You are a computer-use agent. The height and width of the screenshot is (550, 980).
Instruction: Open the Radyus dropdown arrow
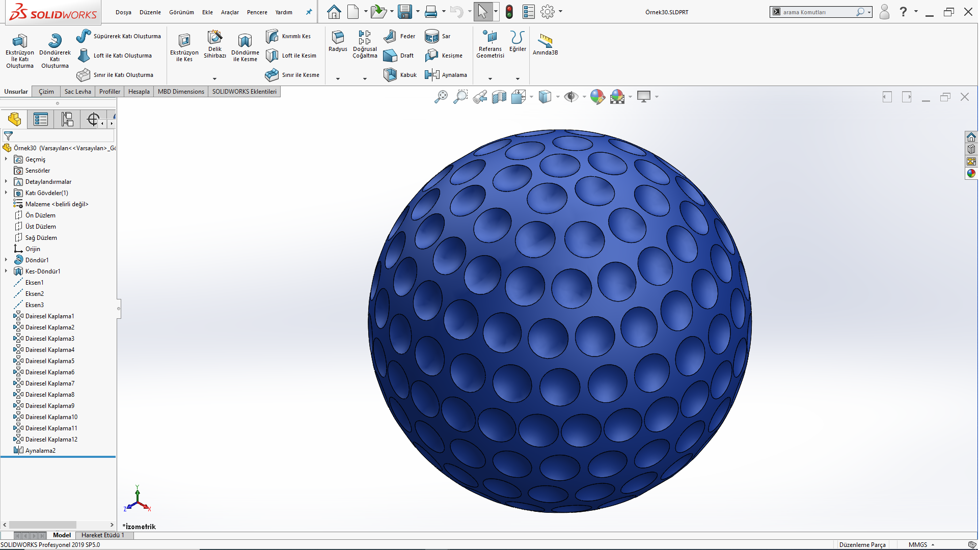pos(338,79)
